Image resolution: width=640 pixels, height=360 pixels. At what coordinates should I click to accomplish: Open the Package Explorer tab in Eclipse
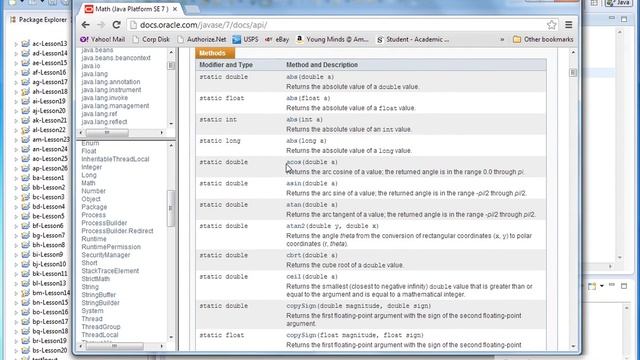[x=38, y=20]
